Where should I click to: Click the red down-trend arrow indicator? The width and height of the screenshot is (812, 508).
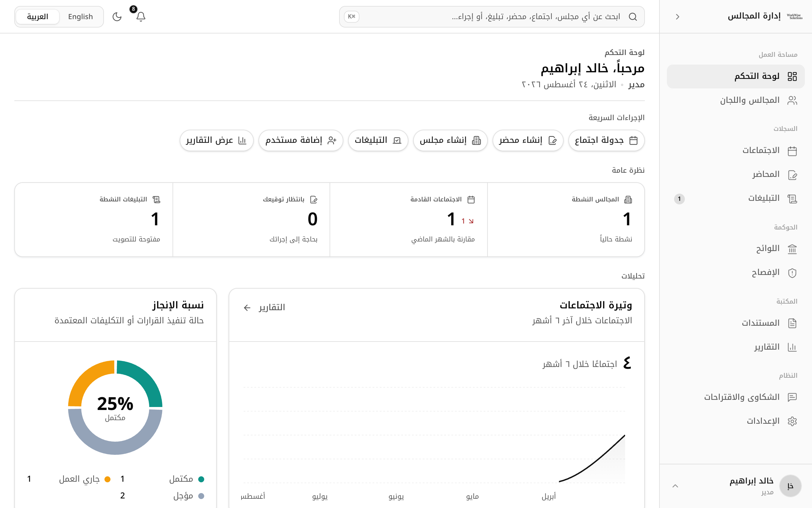(x=471, y=221)
